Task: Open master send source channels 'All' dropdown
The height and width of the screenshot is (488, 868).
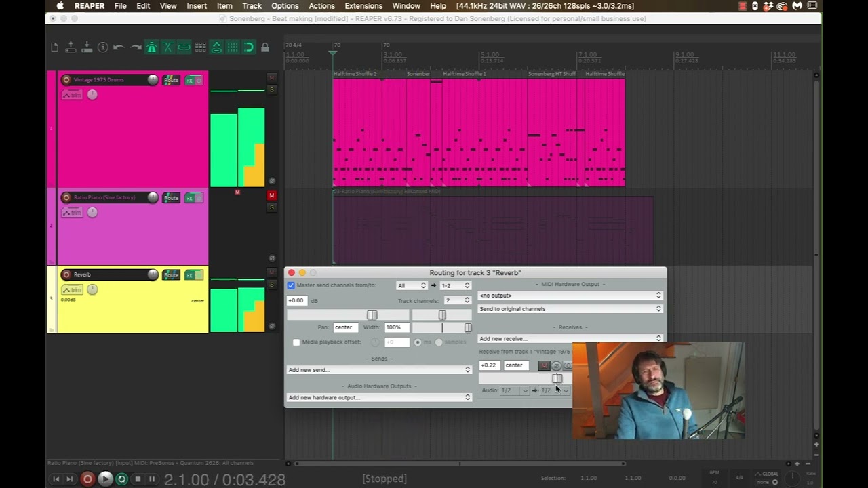Action: pos(412,285)
